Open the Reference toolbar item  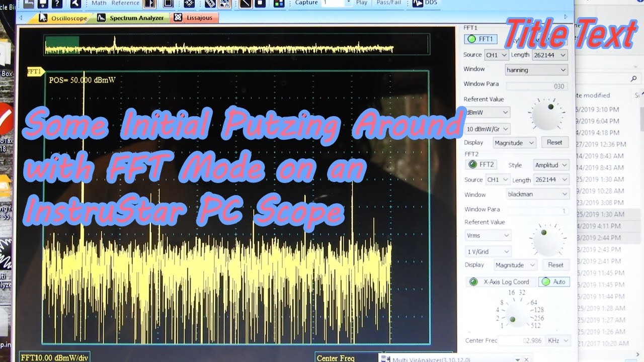pyautogui.click(x=125, y=3)
